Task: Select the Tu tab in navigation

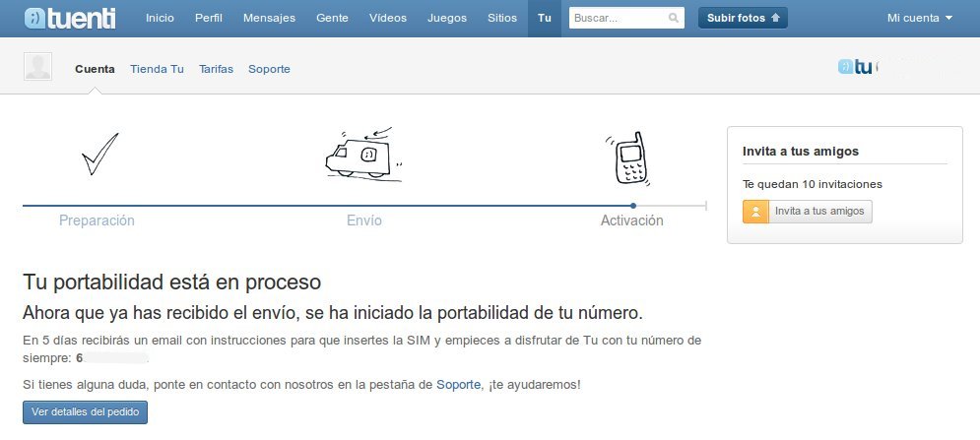Action: pos(545,18)
